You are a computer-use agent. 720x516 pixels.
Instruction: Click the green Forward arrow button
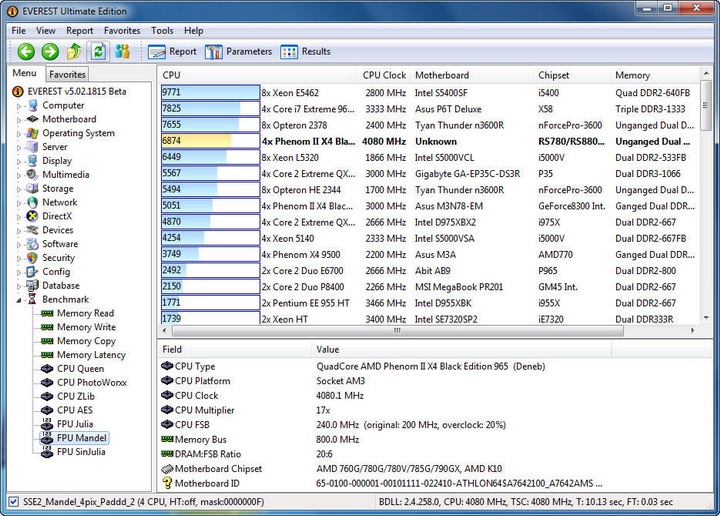coord(50,52)
